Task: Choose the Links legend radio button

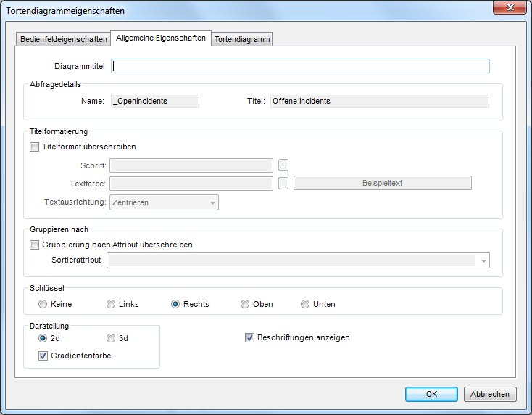Action: pyautogui.click(x=111, y=304)
